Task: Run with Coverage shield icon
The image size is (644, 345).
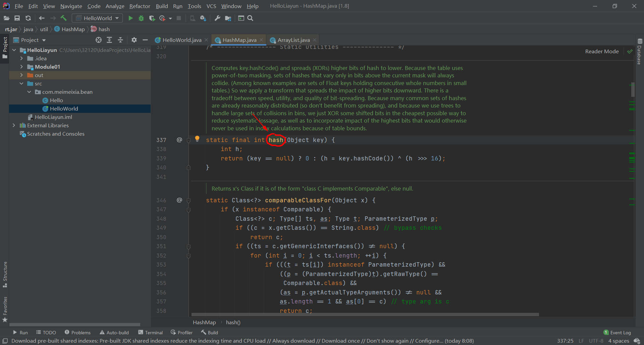Action: point(152,18)
